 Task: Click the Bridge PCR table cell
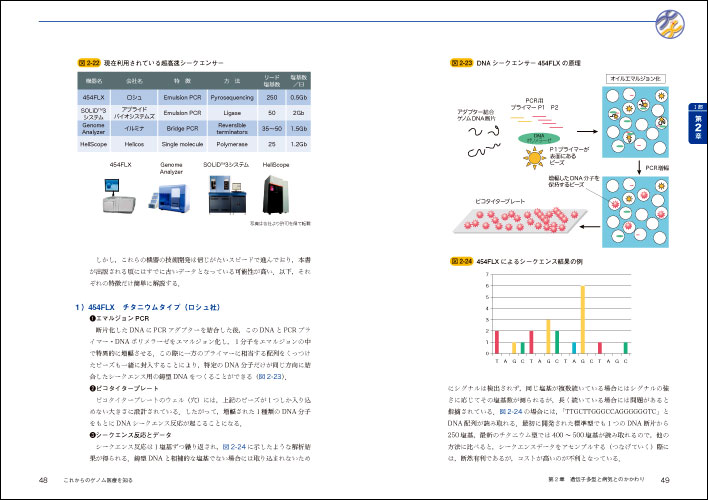point(182,128)
